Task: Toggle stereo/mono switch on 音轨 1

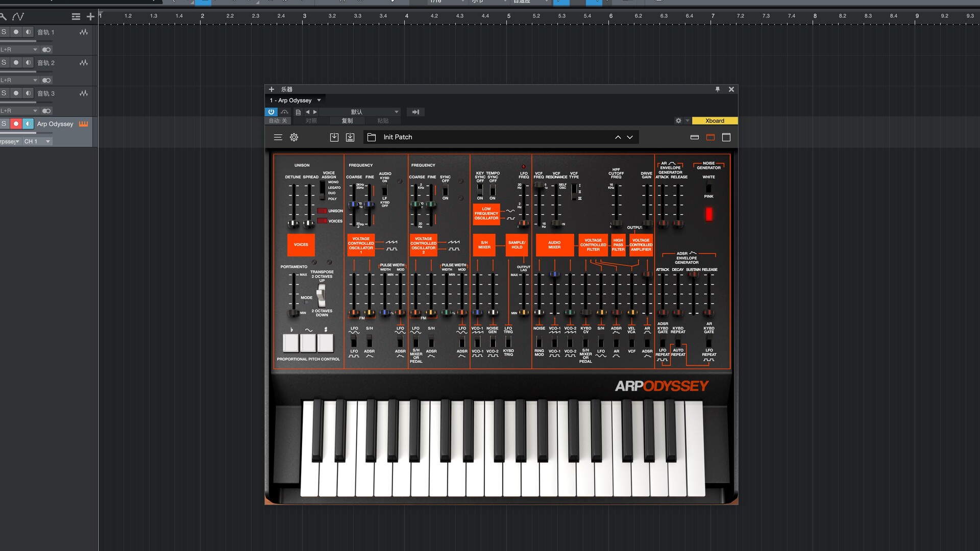Action: (x=46, y=49)
